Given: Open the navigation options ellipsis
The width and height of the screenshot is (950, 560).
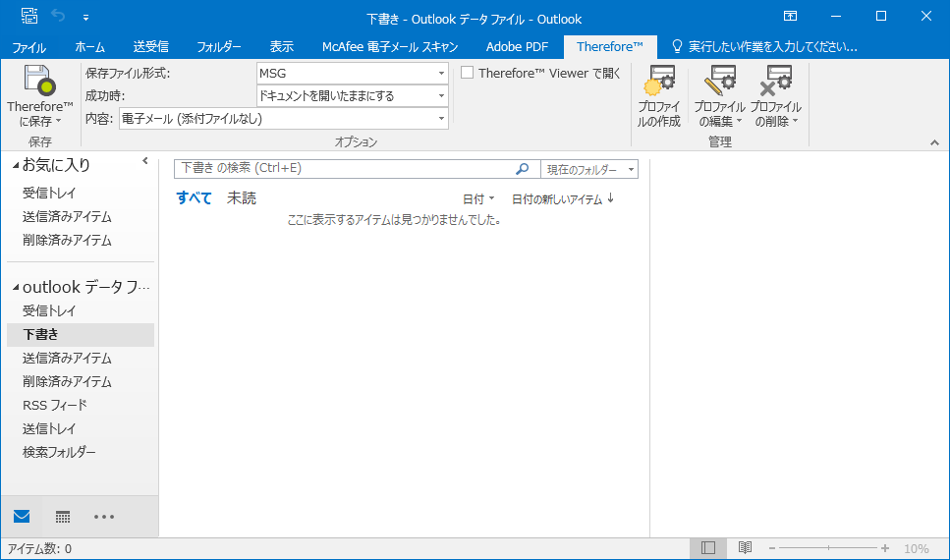Looking at the screenshot, I should click(x=104, y=517).
